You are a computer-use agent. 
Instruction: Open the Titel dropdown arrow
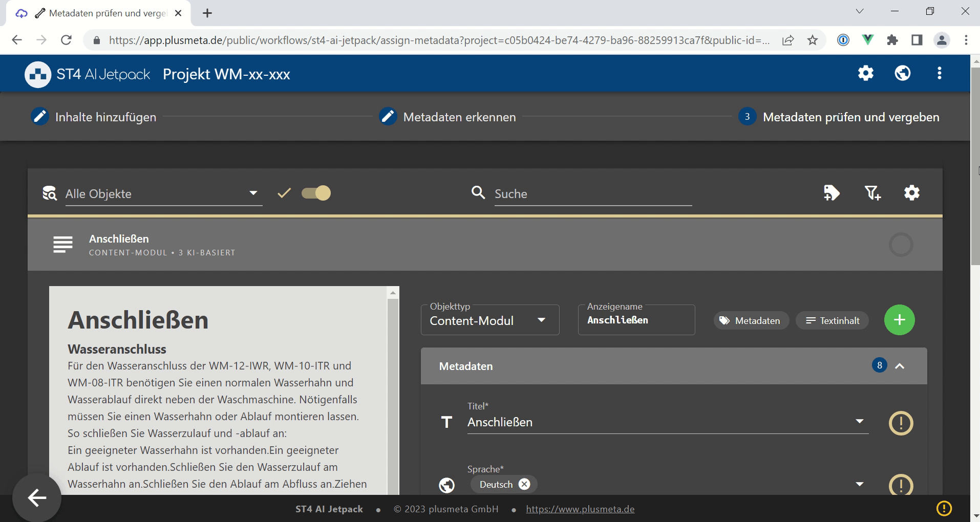pyautogui.click(x=860, y=421)
